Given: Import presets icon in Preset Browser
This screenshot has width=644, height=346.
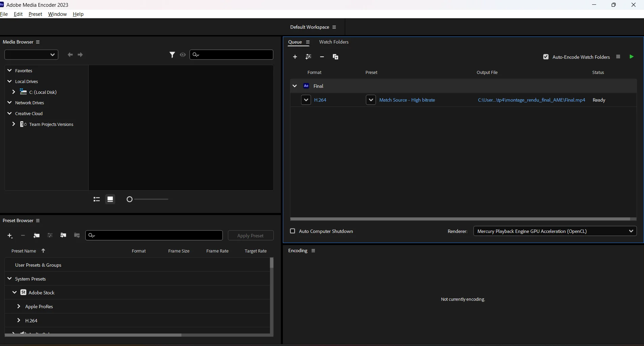Looking at the screenshot, I should [x=63, y=235].
